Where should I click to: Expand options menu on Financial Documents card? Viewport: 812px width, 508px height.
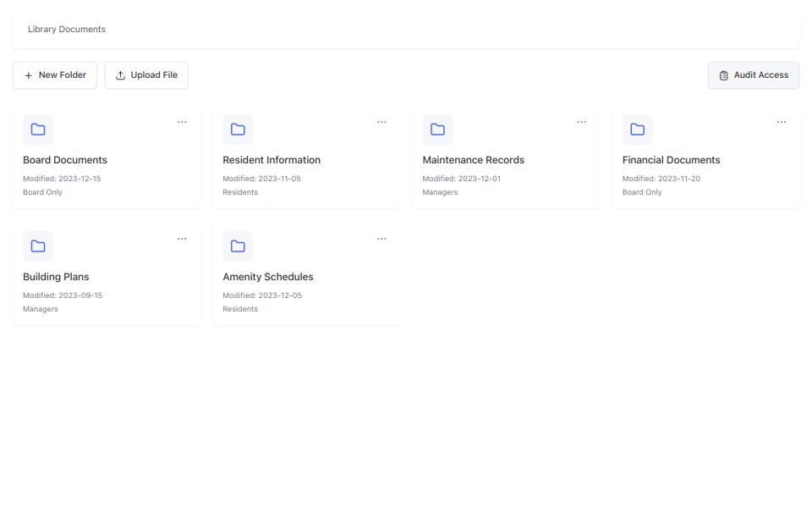pos(781,122)
